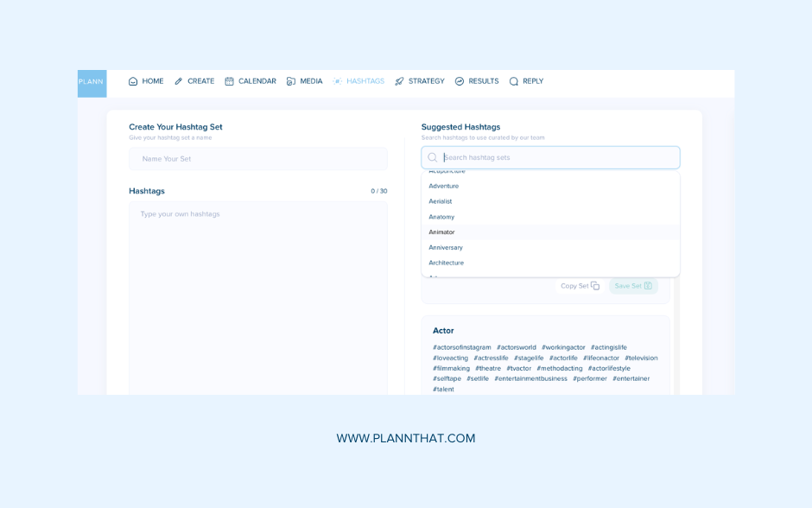This screenshot has width=812, height=508.
Task: Click the save icon beside Save Set
Action: click(x=648, y=286)
